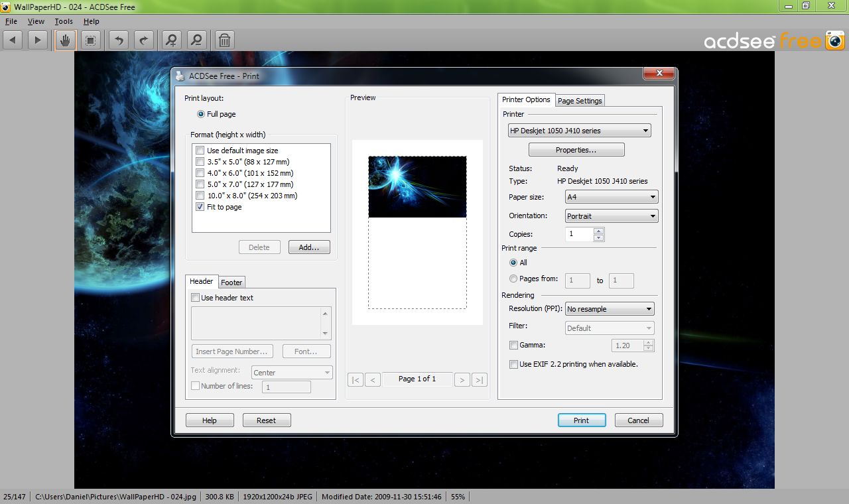Image resolution: width=849 pixels, height=504 pixels.
Task: Enable the Gamma checkbox
Action: click(x=513, y=345)
